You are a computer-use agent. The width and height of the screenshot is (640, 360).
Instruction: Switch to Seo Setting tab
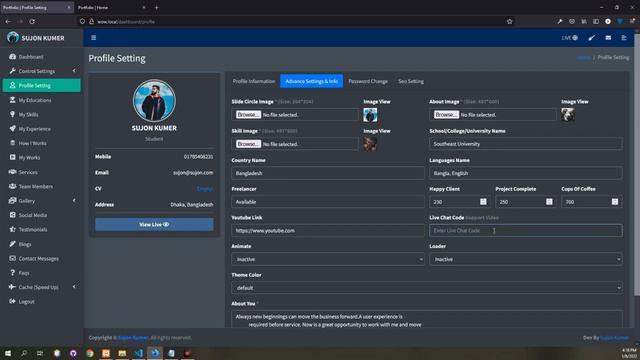[411, 81]
